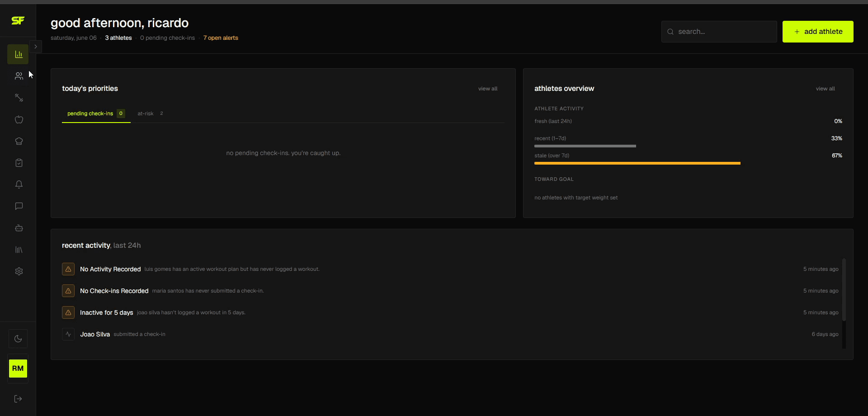Open the nutrition apple icon
This screenshot has width=868, height=416.
click(19, 119)
